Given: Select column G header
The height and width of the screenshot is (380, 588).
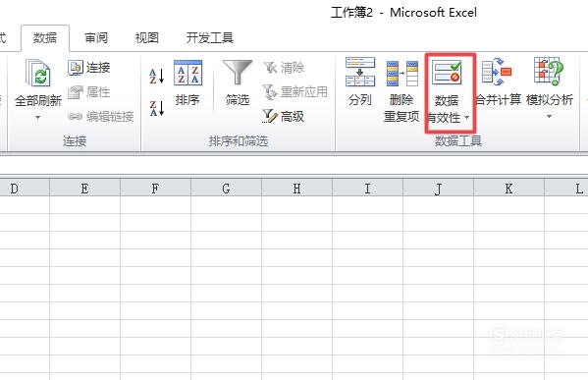Looking at the screenshot, I should [x=226, y=189].
